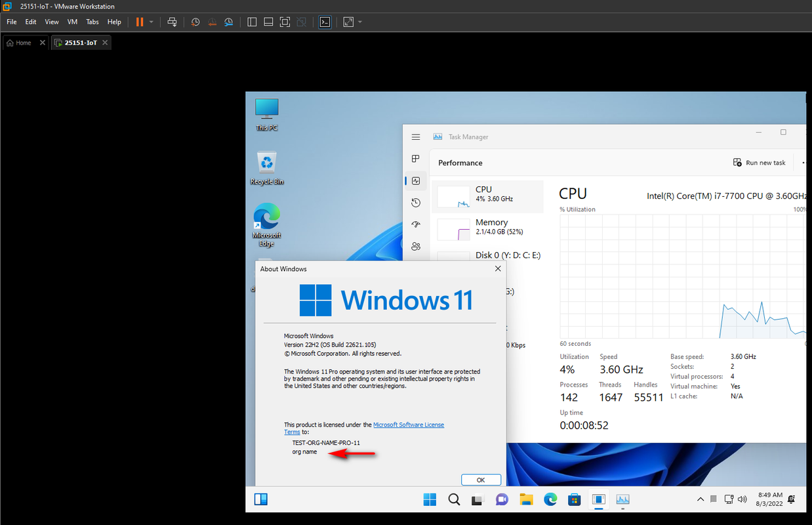Toggle the VMware library sidebar icon

[x=252, y=22]
